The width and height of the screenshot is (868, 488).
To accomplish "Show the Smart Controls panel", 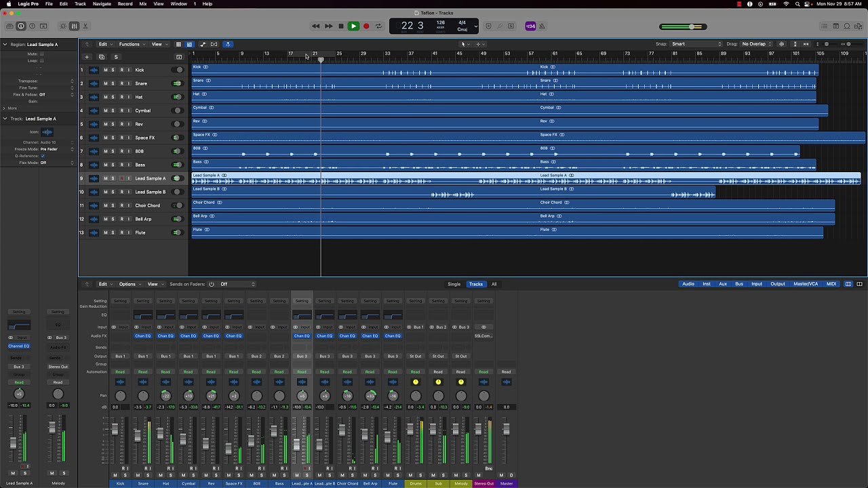I will 63,26.
